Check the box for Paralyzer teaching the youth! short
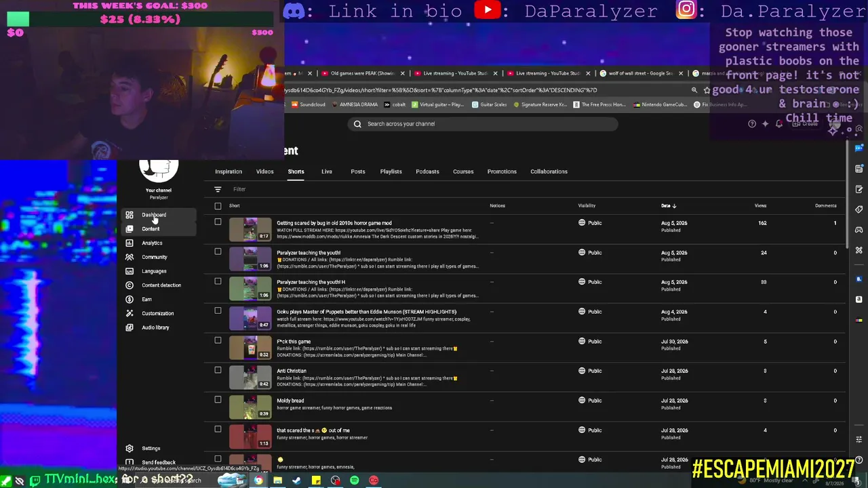The width and height of the screenshot is (868, 488). pos(218,251)
